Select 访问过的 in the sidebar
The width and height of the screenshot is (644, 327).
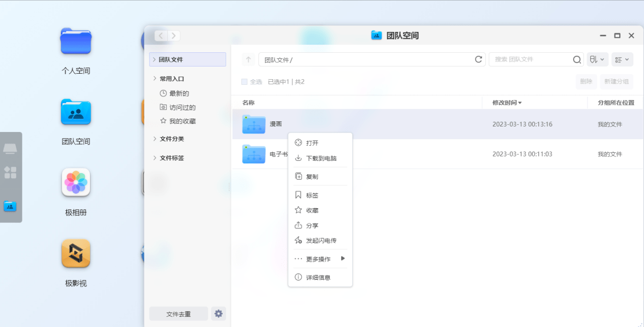(x=182, y=108)
